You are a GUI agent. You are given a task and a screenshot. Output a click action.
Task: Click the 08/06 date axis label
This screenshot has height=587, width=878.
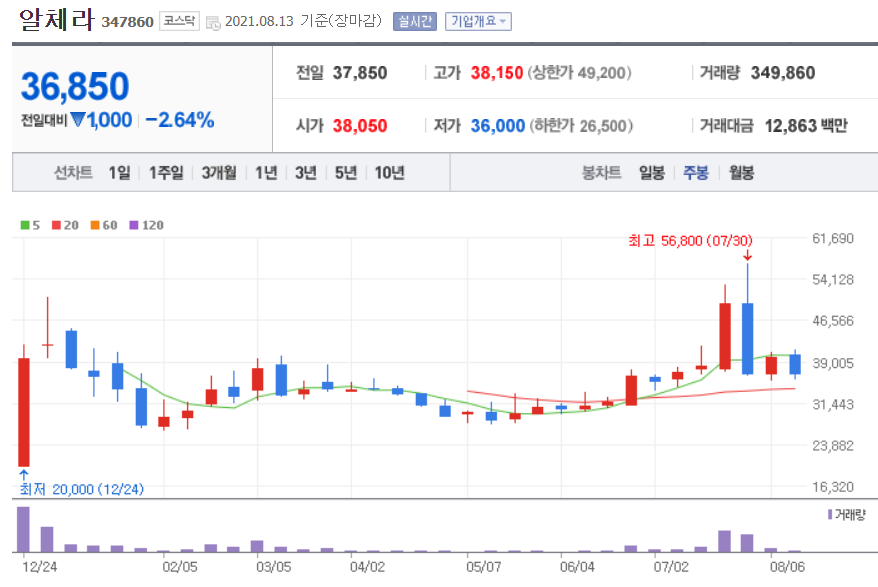787,567
